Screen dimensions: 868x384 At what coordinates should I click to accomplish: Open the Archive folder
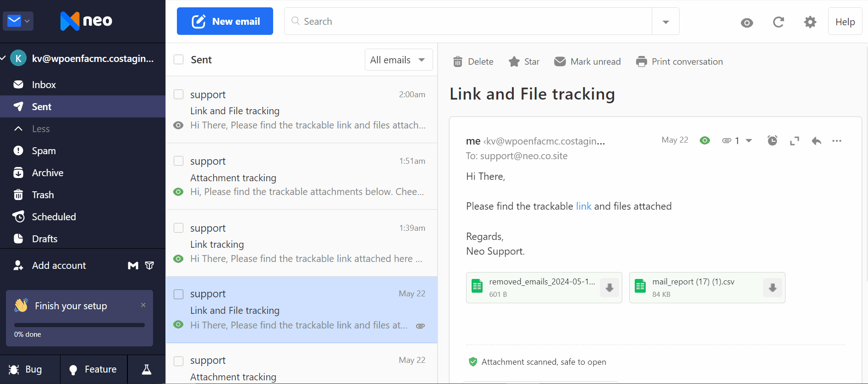pos(82,173)
